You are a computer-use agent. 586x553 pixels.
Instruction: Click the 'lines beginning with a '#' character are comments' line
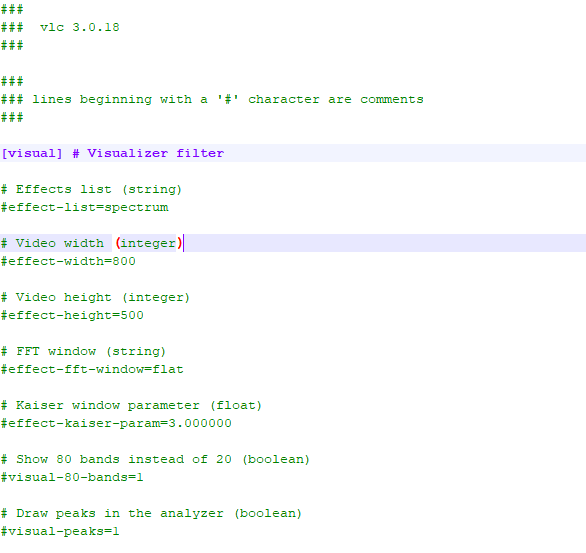(212, 99)
